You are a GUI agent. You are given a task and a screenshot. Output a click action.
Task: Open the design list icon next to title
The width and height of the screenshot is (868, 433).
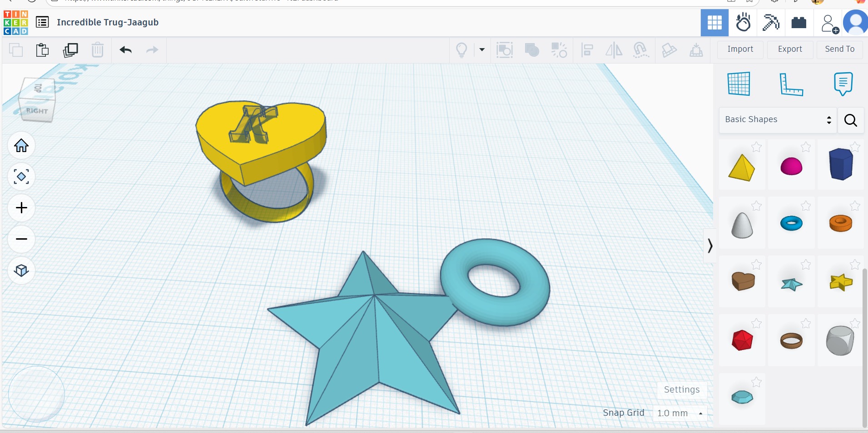pyautogui.click(x=42, y=22)
